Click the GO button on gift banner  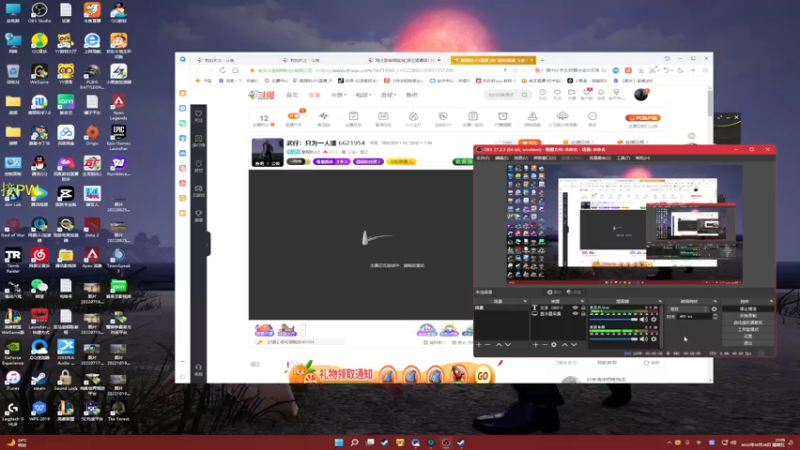click(482, 376)
